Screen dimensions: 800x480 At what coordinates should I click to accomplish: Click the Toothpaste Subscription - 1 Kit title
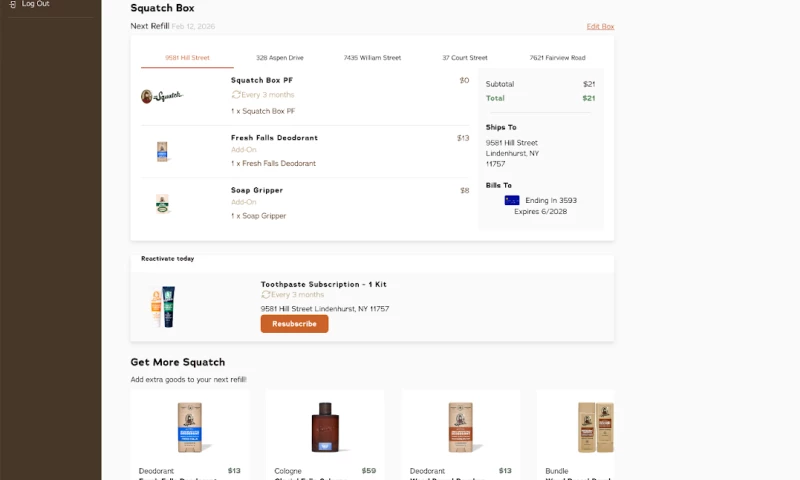[323, 284]
